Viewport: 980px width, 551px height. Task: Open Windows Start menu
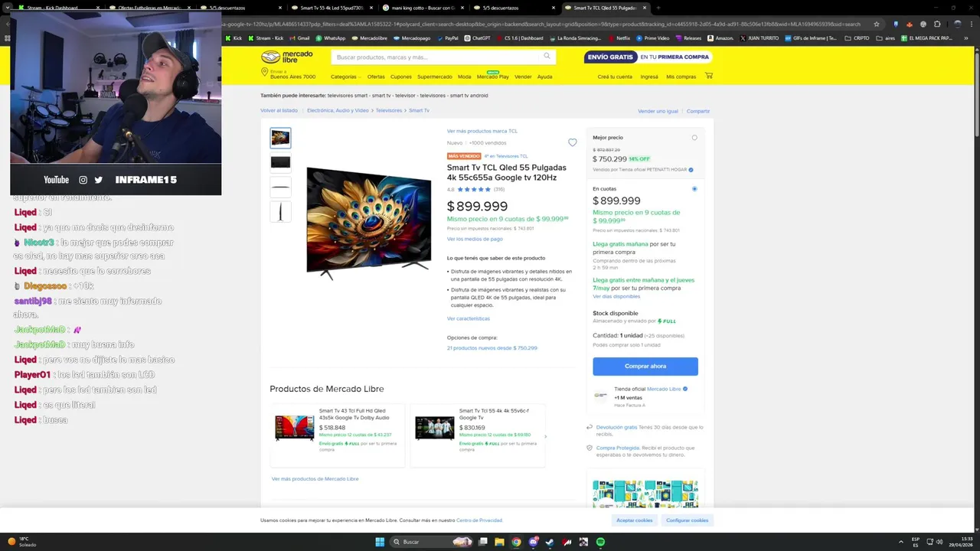click(x=380, y=542)
